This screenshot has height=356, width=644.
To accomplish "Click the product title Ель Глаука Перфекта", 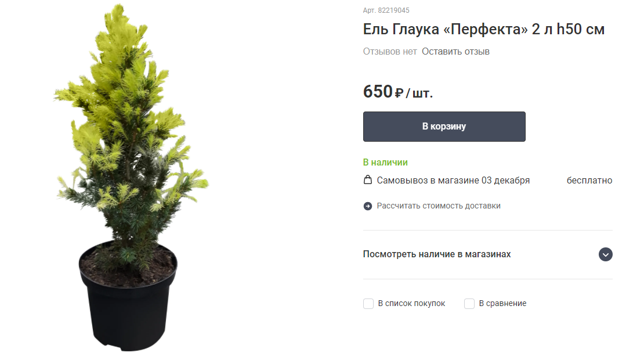I will pyautogui.click(x=483, y=29).
